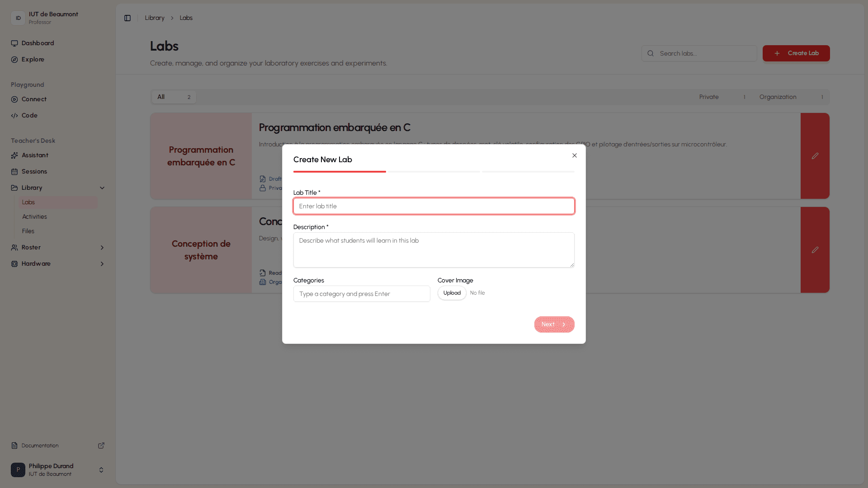Select the Organization filter tab
The width and height of the screenshot is (868, 488).
coord(791,97)
